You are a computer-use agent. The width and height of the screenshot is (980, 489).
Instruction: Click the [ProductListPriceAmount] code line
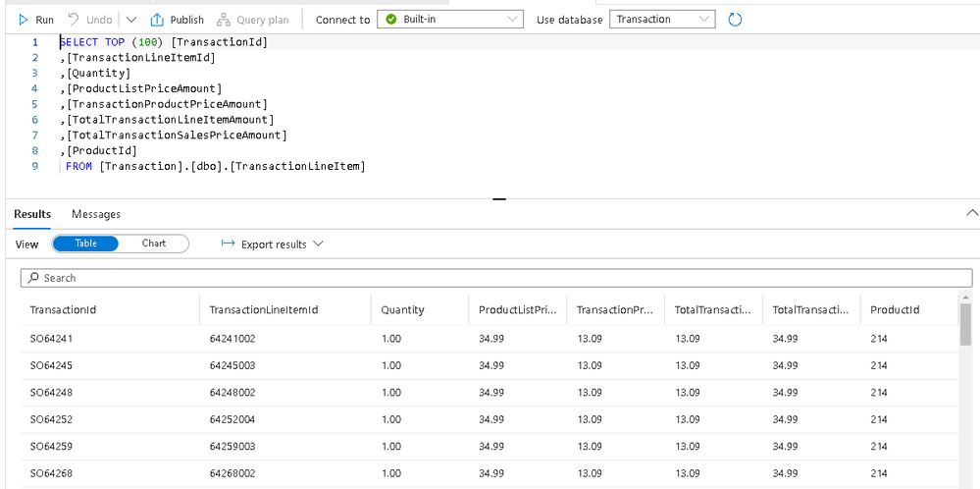pyautogui.click(x=140, y=88)
